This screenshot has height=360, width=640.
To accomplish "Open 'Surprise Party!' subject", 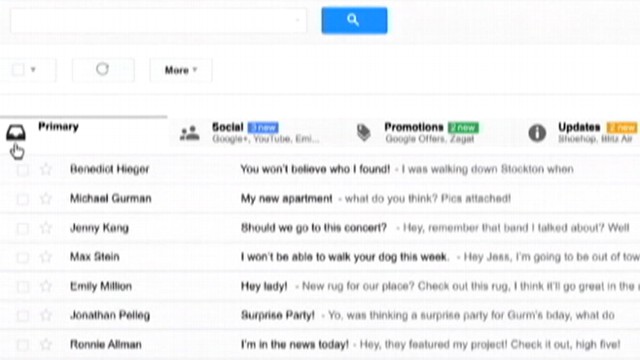I will (x=278, y=315).
